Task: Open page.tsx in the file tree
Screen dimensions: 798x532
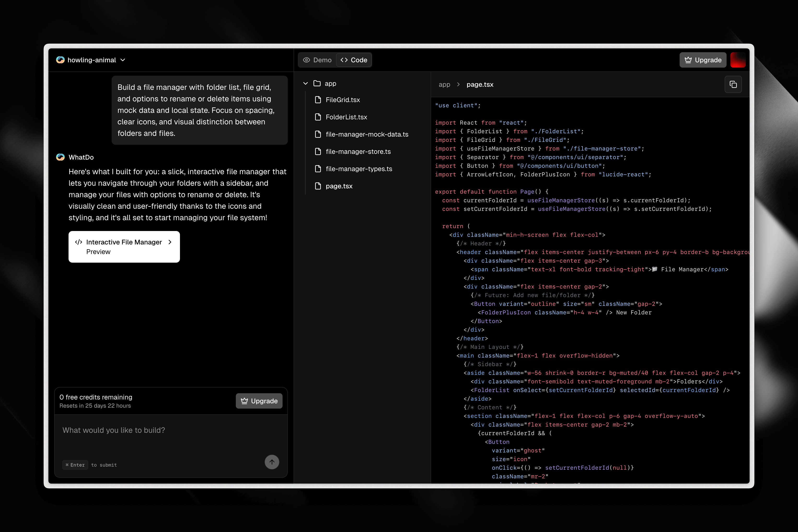Action: pos(339,186)
